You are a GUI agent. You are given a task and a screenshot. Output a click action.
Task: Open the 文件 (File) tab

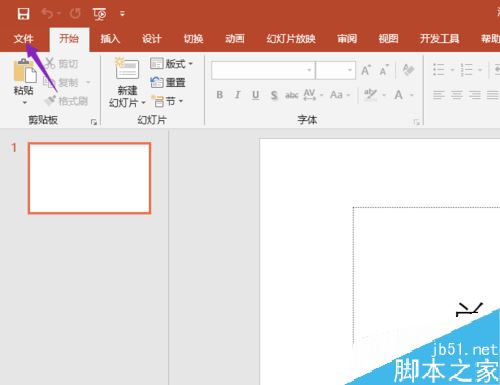click(x=23, y=39)
